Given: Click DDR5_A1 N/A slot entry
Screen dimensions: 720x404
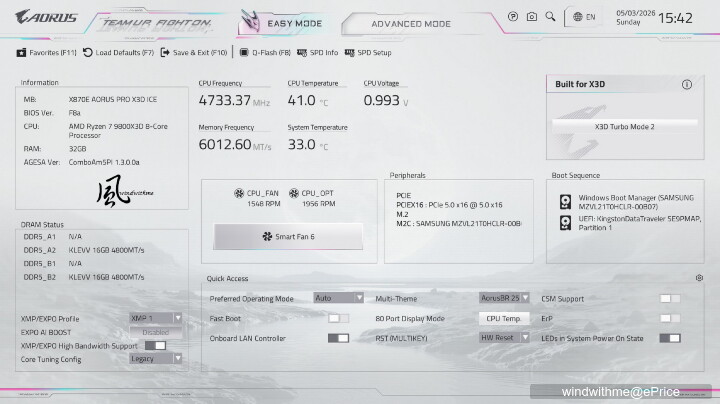Looking at the screenshot, I should click(x=53, y=236).
